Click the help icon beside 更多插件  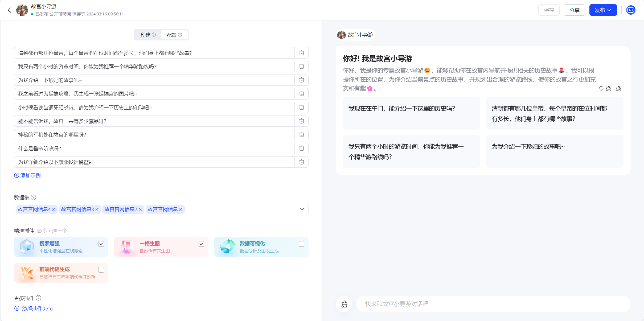tap(39, 298)
